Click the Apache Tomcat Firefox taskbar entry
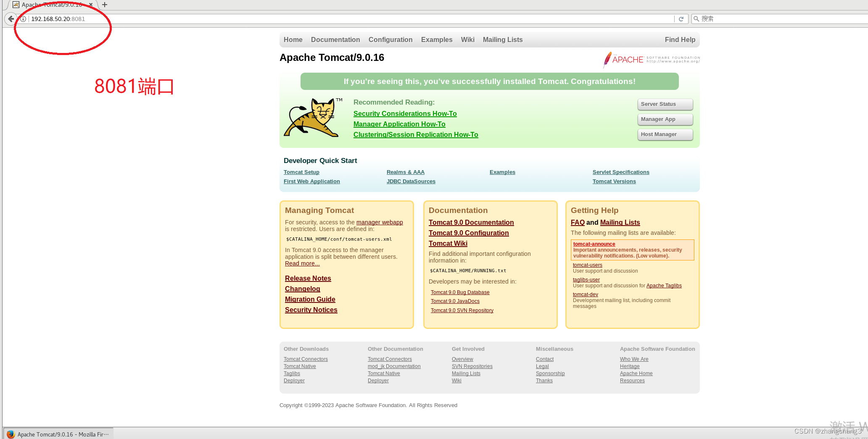The width and height of the screenshot is (868, 439). click(x=58, y=434)
